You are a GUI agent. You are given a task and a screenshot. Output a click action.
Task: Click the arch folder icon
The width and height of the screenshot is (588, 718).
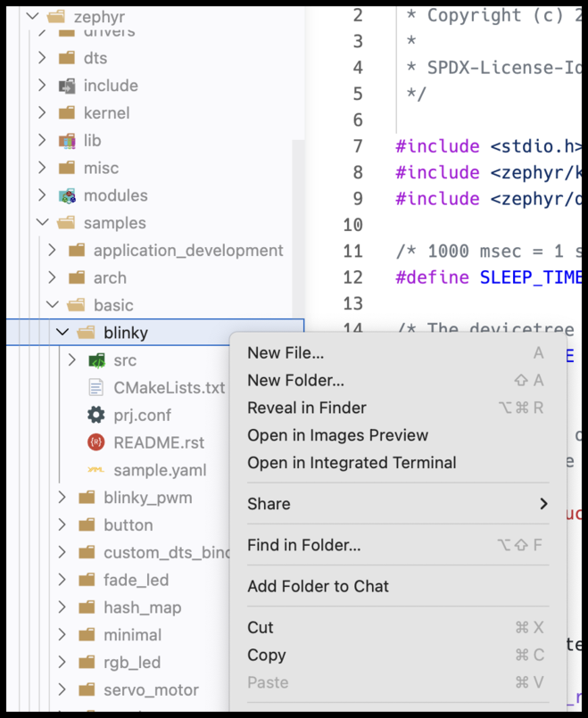77,278
